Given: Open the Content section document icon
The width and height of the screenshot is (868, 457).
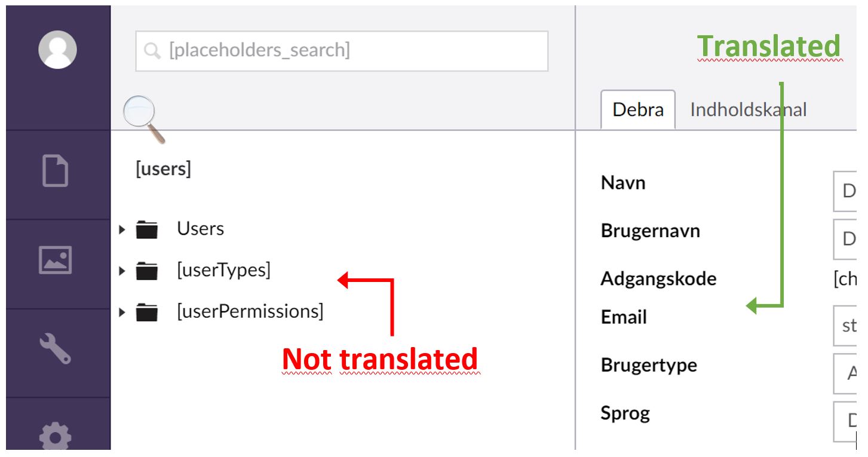Looking at the screenshot, I should click(55, 171).
